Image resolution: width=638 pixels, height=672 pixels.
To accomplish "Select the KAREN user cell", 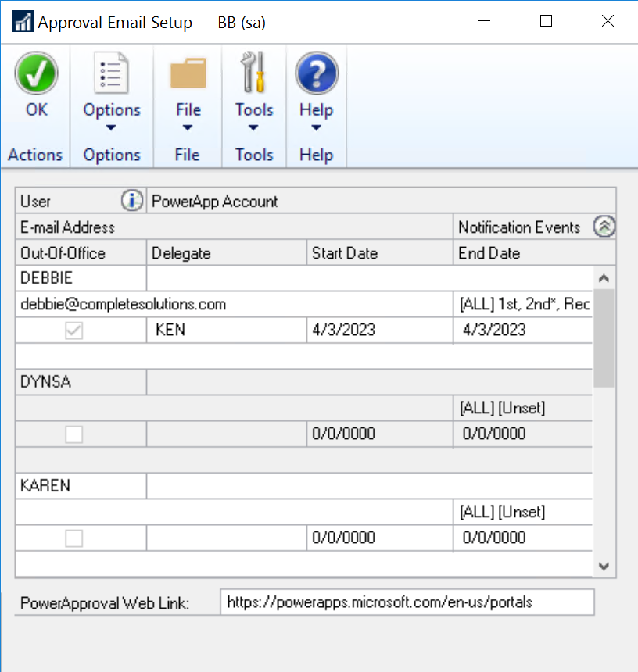I will pyautogui.click(x=81, y=485).
